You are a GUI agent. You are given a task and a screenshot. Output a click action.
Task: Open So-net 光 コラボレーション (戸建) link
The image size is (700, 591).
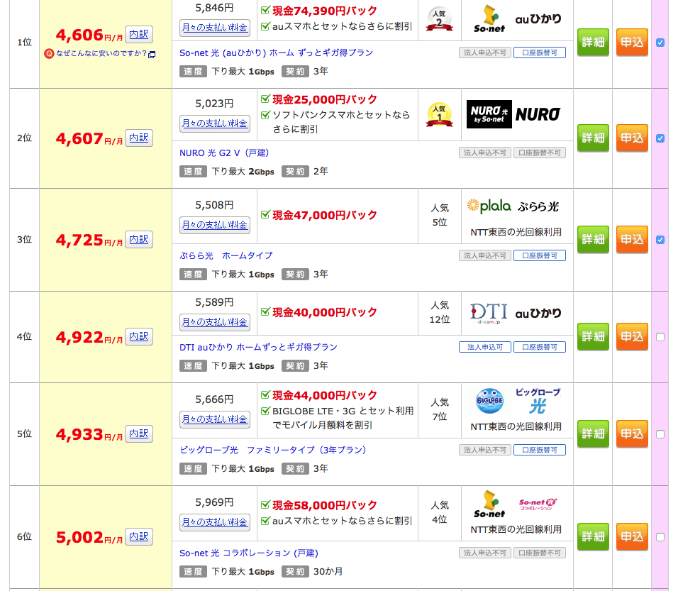pyautogui.click(x=249, y=553)
